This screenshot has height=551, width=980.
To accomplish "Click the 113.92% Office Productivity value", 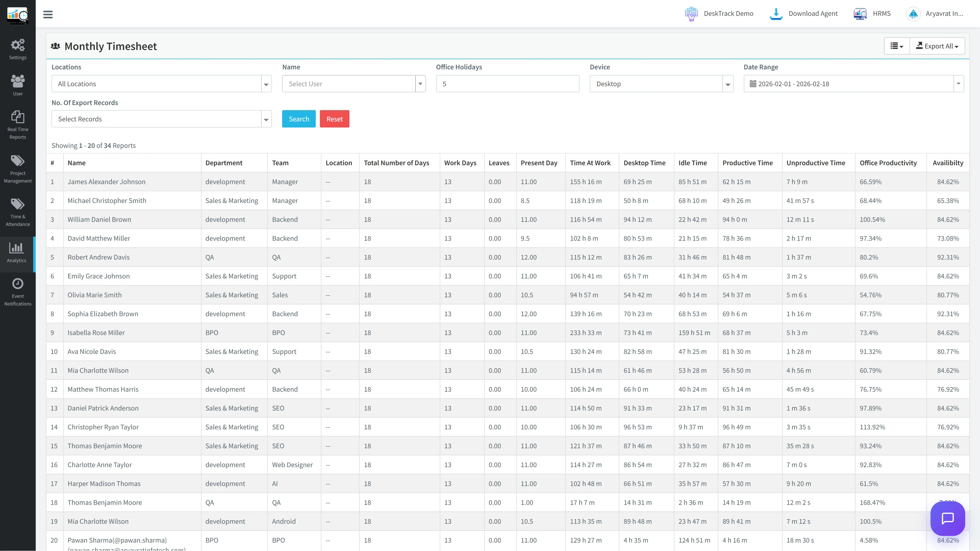I will coord(872,427).
